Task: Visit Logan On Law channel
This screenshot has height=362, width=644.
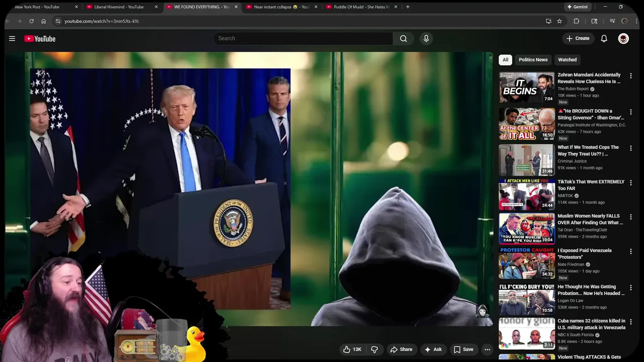Action: click(x=570, y=301)
